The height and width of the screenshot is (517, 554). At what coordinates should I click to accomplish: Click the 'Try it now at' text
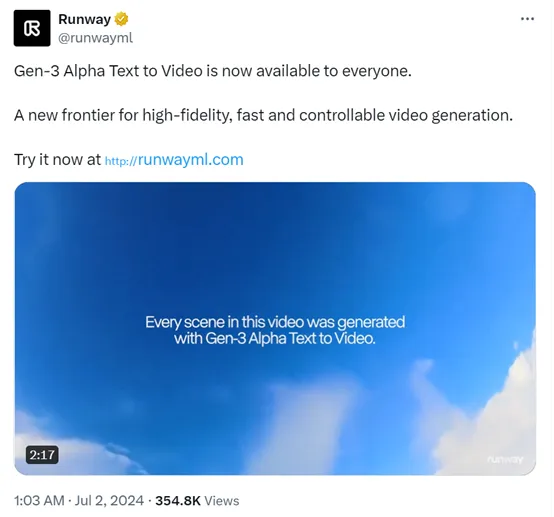coord(57,160)
